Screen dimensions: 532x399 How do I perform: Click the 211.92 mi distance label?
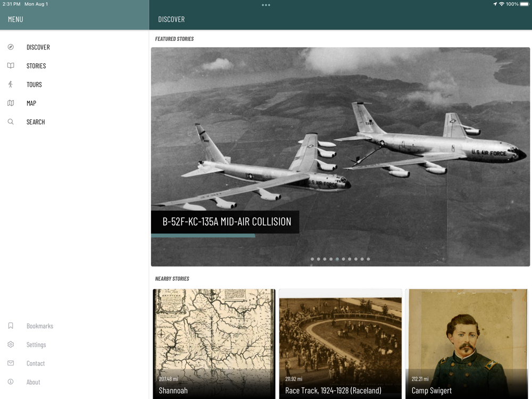tap(294, 379)
